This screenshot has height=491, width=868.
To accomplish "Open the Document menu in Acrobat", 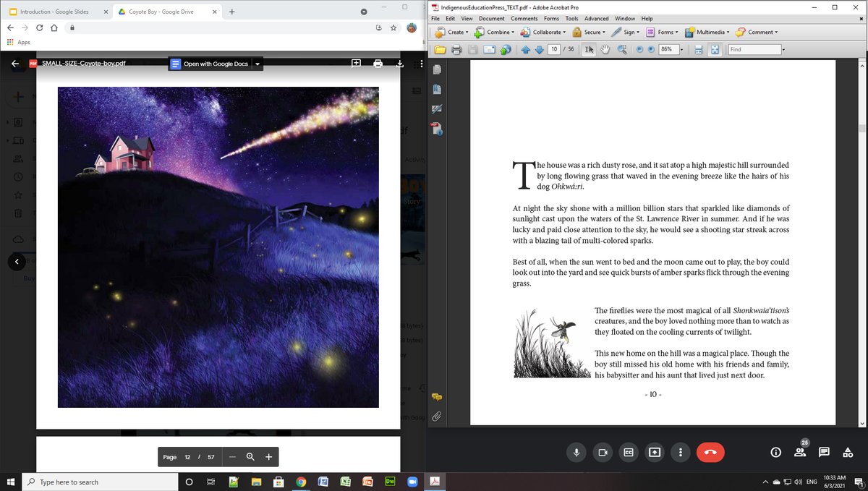I will (x=492, y=18).
